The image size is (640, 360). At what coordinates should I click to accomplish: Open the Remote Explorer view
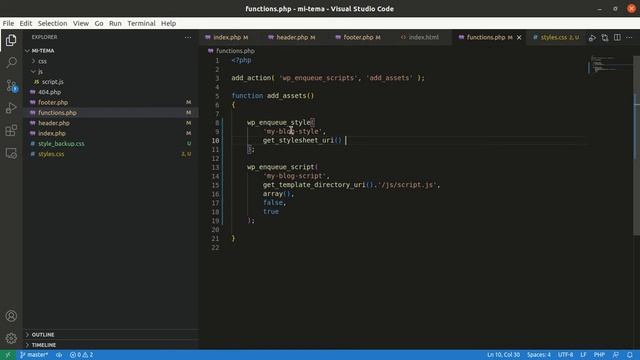(11, 153)
